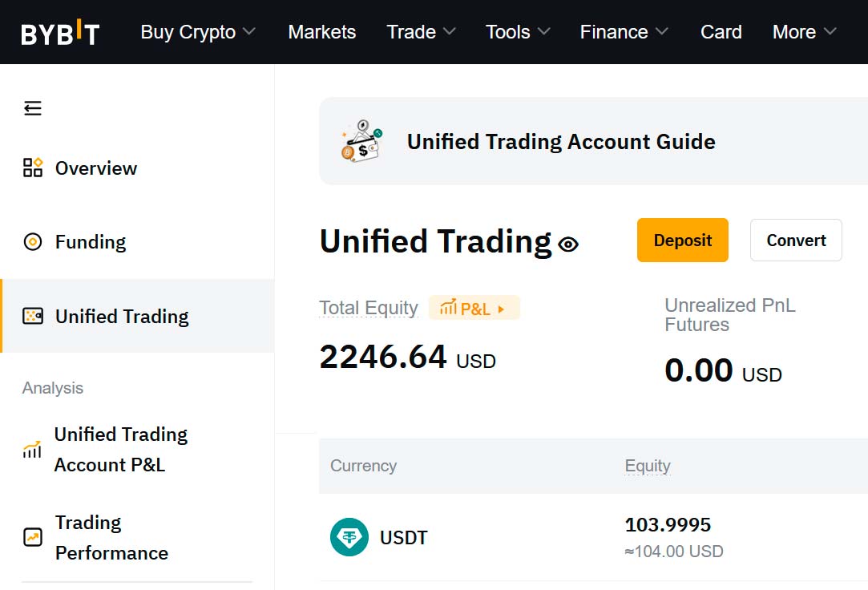Click the Account Guide banner illustration
The height and width of the screenshot is (590, 868).
361,142
